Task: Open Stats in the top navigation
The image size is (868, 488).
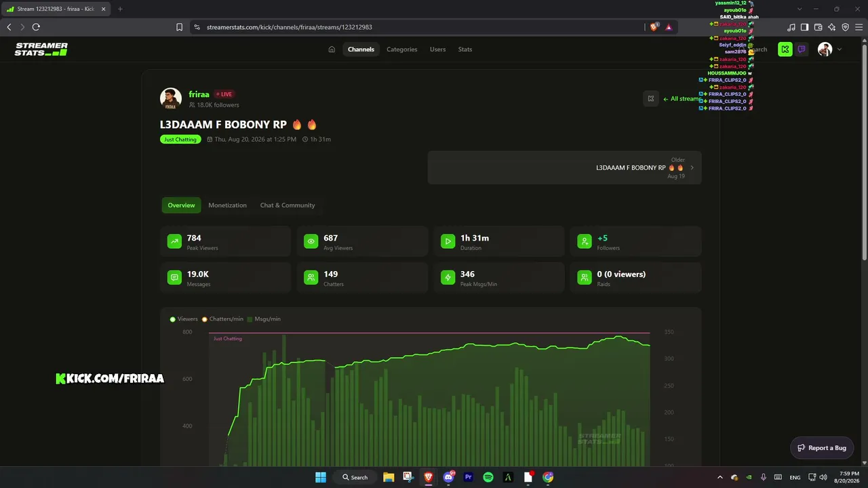Action: click(x=465, y=49)
